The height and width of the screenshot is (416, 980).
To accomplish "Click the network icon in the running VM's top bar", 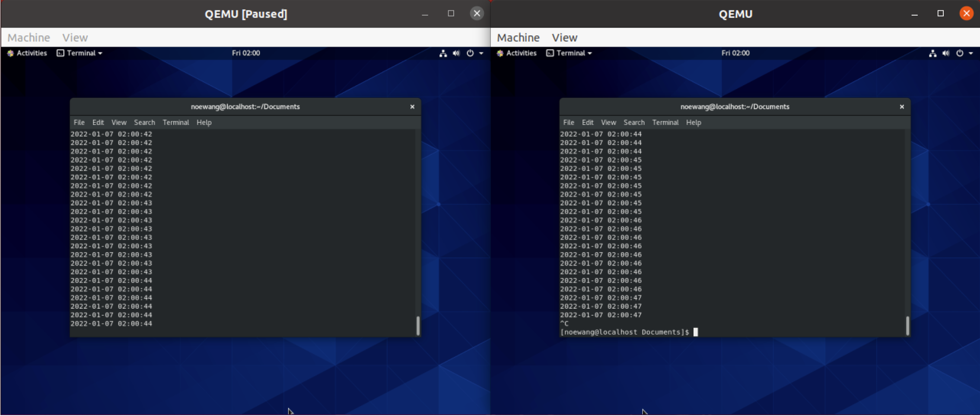I will [932, 53].
